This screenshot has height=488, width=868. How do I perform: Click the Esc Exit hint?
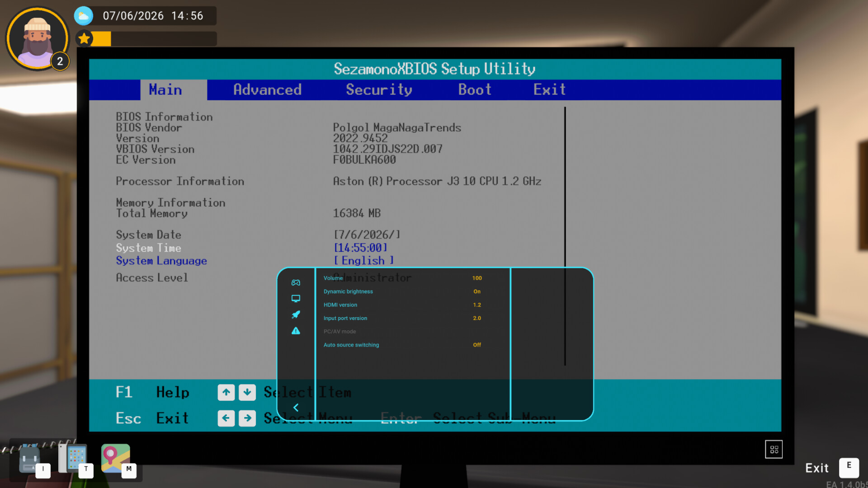point(152,418)
